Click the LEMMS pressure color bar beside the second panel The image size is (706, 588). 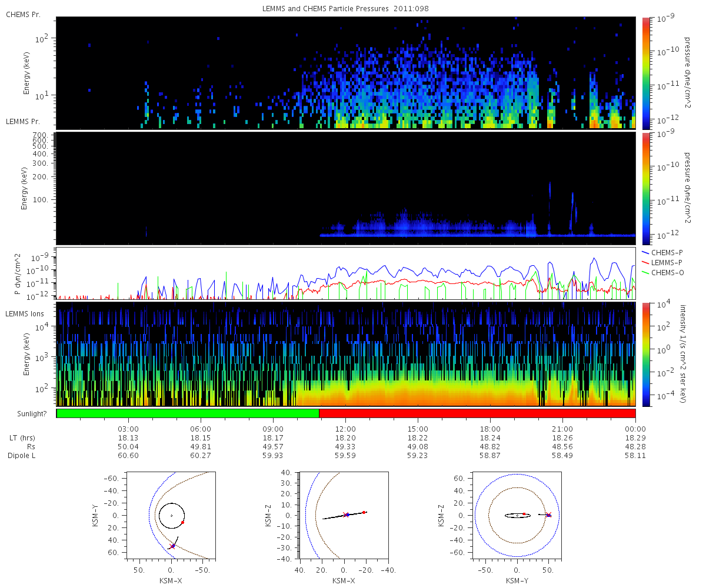point(646,188)
